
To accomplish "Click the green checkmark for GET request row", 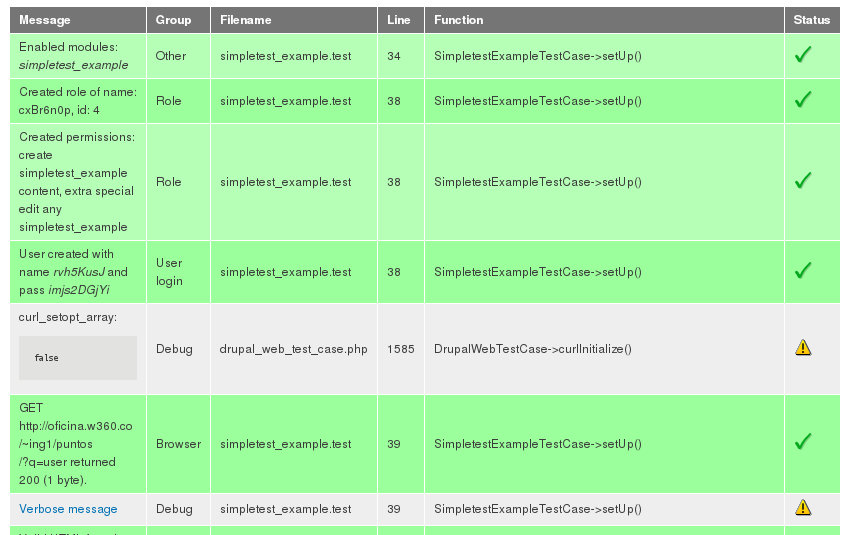I will point(802,442).
